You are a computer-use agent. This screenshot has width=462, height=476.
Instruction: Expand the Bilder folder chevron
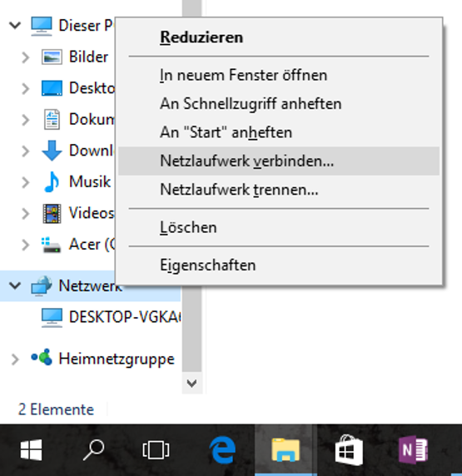click(x=26, y=57)
